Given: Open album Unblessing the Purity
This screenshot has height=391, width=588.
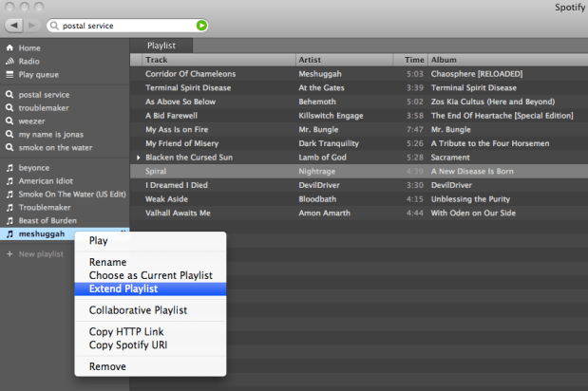Looking at the screenshot, I should tap(470, 199).
